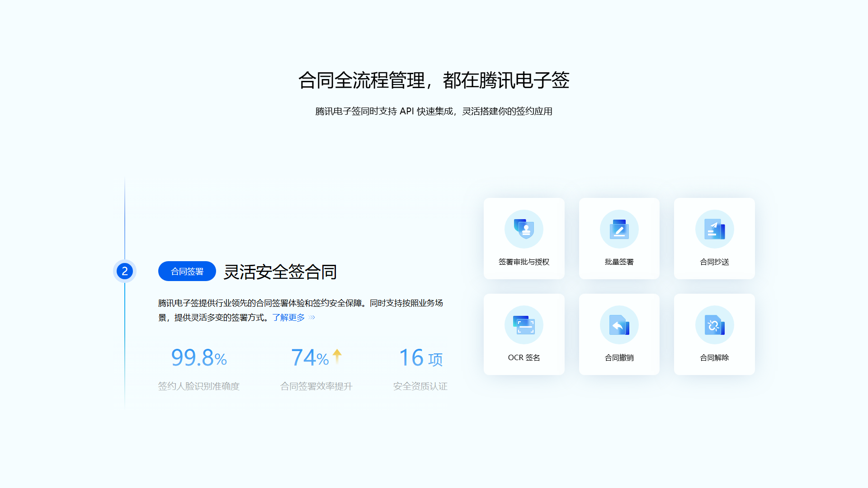868x488 pixels.
Task: Open the 合同解除 card label
Action: click(714, 358)
